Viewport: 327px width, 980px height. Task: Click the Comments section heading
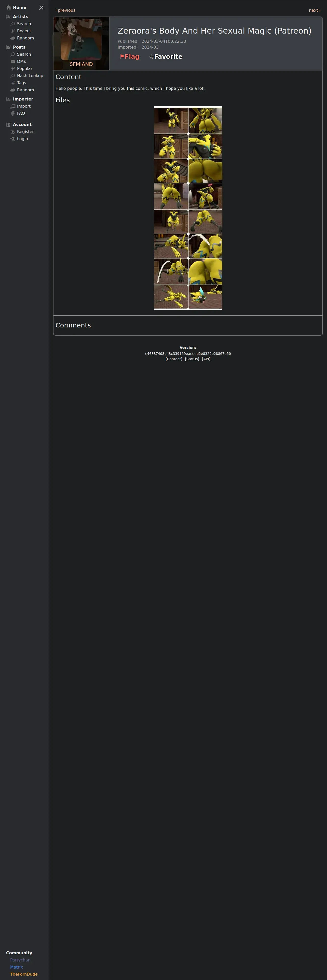coord(73,325)
